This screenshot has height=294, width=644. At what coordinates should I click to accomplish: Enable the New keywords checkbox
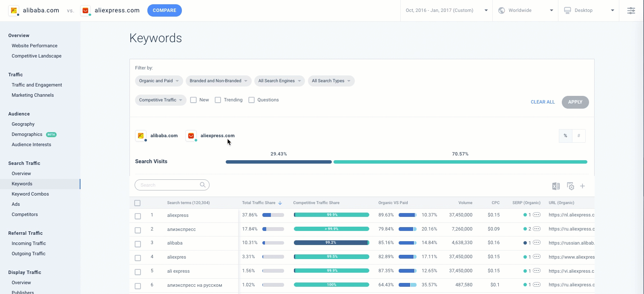tap(193, 100)
